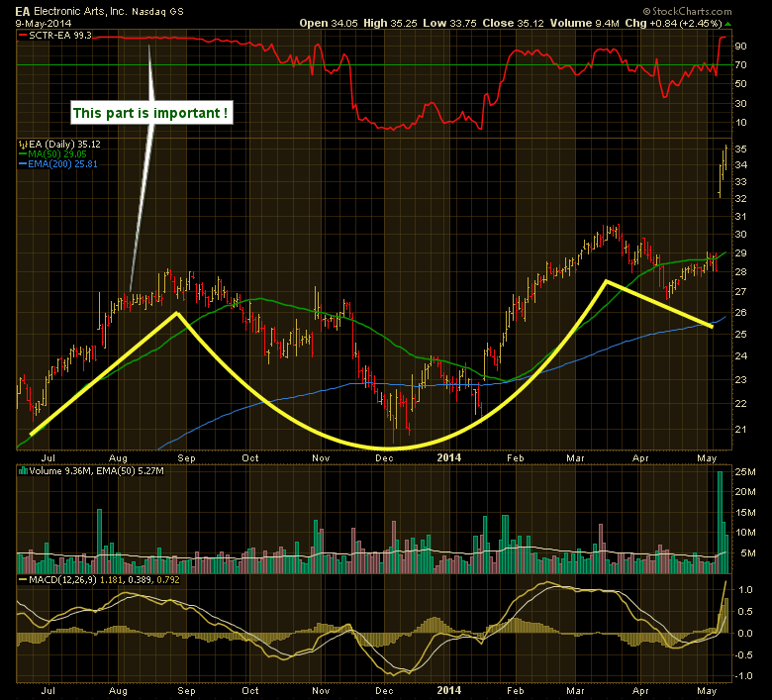The width and height of the screenshot is (772, 700).
Task: Click the green up-triangle beside the Chg value
Action: tap(727, 24)
